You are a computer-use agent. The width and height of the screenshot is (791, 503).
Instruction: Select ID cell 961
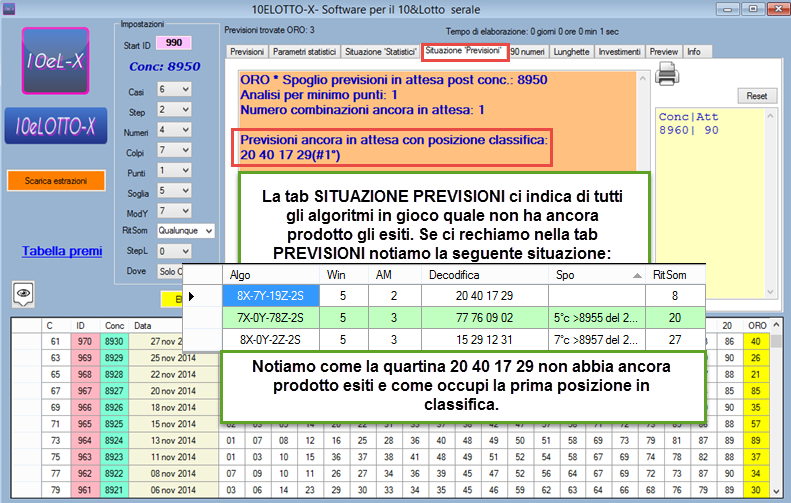[85, 490]
